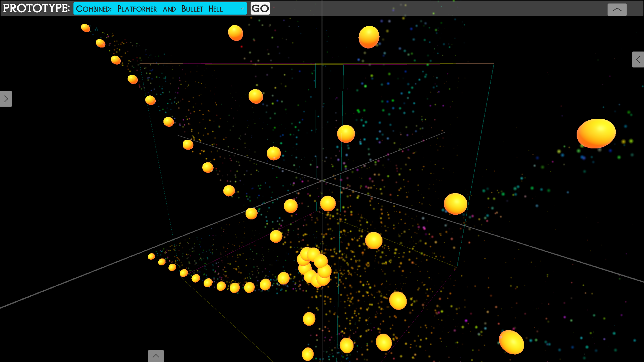Select topmost sphere of the diagonal sphere line
The width and height of the screenshot is (644, 362).
86,28
